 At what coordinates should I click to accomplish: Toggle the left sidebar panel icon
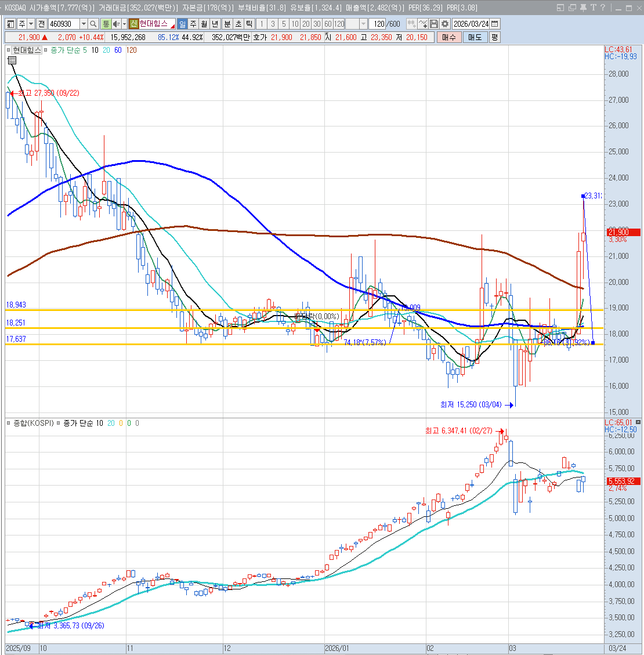tap(10, 24)
